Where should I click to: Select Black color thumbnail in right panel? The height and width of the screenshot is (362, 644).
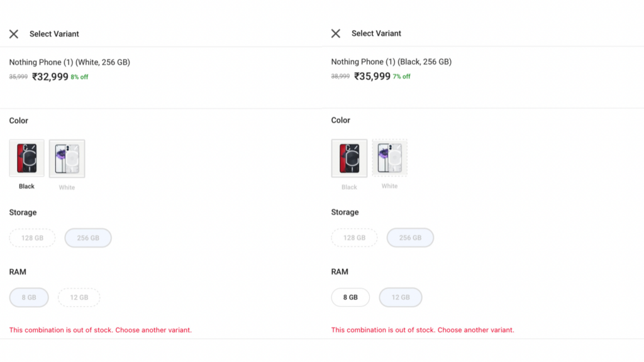click(x=349, y=158)
